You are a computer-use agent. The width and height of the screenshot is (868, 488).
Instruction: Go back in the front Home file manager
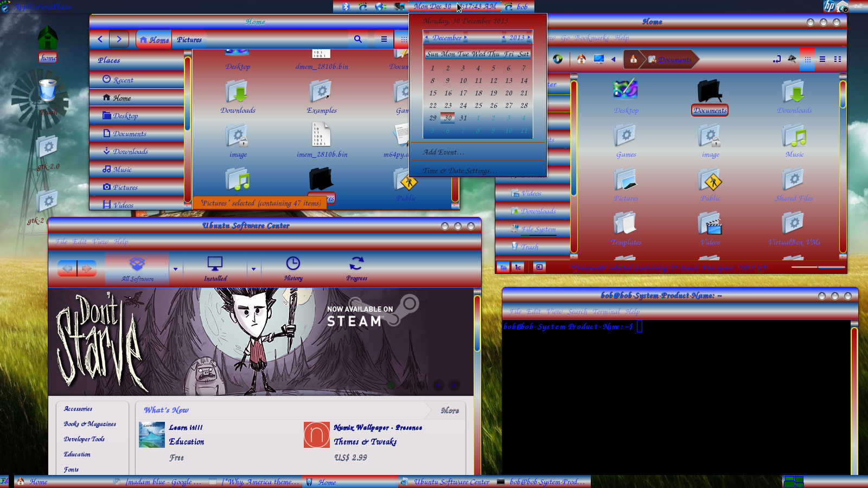100,39
